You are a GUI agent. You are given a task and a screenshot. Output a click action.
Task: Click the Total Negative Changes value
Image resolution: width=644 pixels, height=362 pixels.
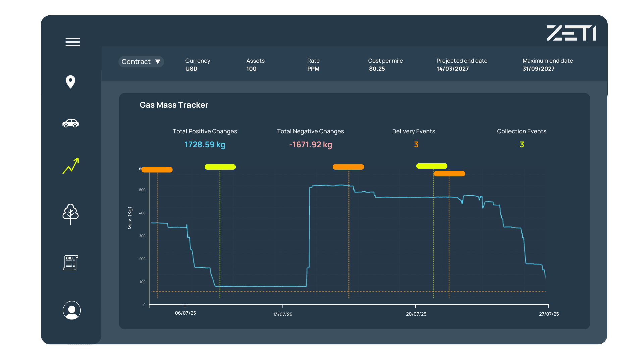coord(311,145)
